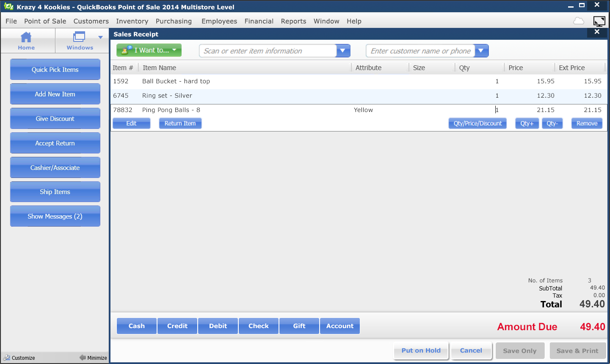Select the Cashier/Associate button
Screen dimensions: 610x364
click(x=55, y=167)
